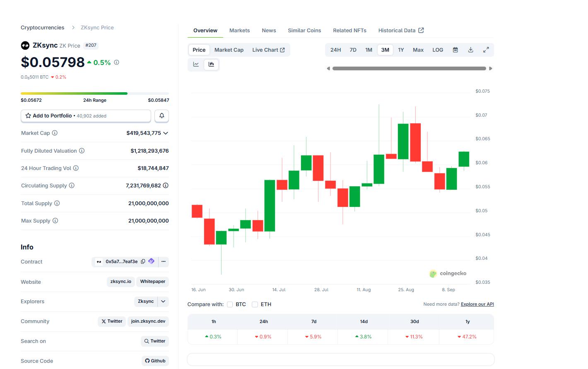The image size is (588, 369).
Task: Enable the BTC comparison checkbox
Action: pos(230,304)
